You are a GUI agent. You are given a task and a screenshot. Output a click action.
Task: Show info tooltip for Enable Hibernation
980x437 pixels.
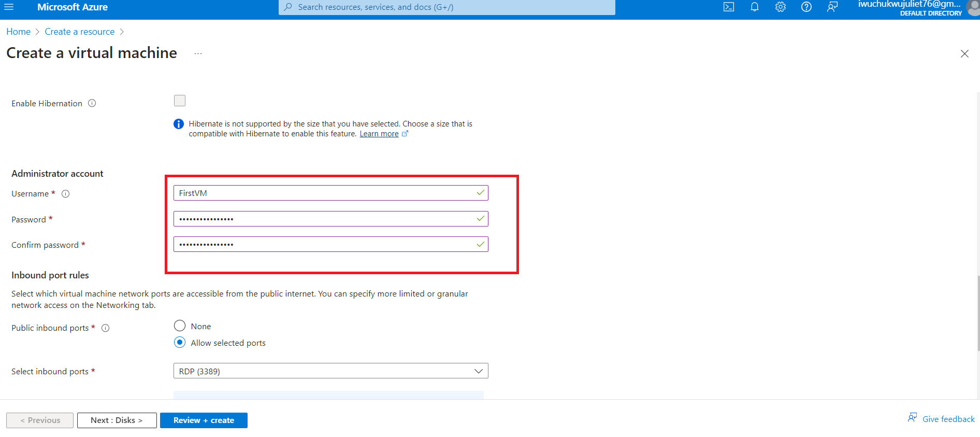point(92,103)
